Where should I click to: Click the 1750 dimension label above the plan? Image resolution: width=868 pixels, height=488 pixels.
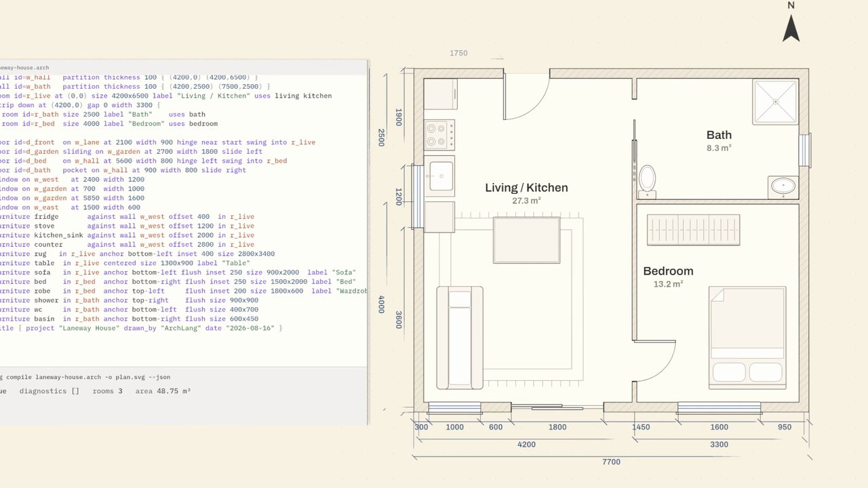click(458, 53)
